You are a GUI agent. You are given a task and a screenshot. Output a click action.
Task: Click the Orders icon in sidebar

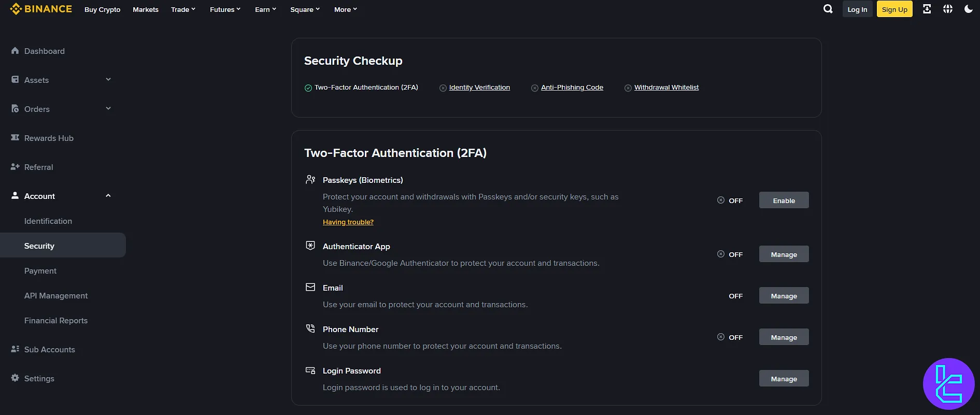pyautogui.click(x=15, y=109)
